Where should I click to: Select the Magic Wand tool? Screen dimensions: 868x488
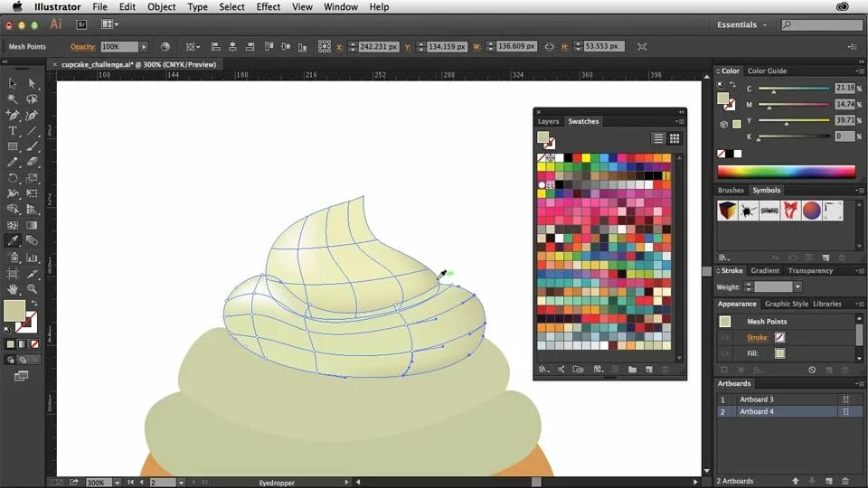coord(12,99)
